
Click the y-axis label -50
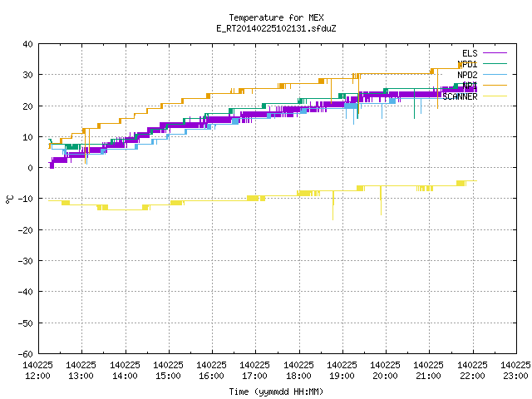[x=26, y=323]
